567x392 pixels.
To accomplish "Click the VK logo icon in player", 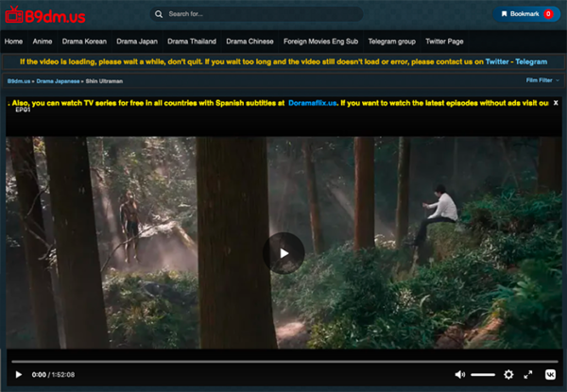I will click(x=549, y=375).
